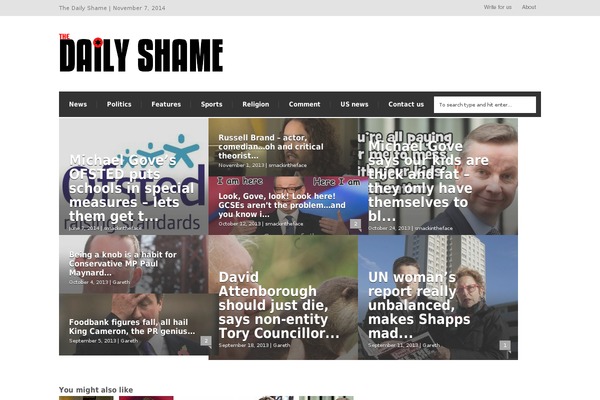Select the Comment nav item
This screenshot has height=400, width=600.
305,104
